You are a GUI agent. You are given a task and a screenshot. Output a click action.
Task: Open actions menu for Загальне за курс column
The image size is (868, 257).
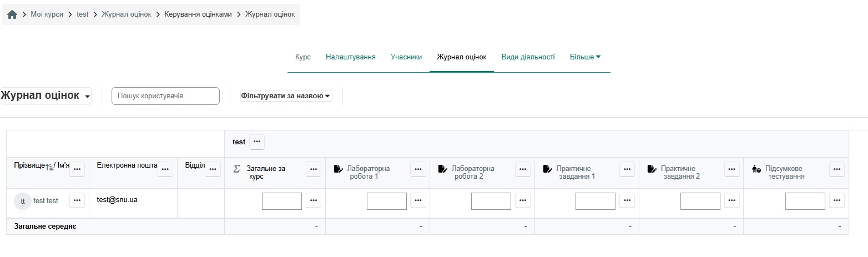click(x=314, y=169)
